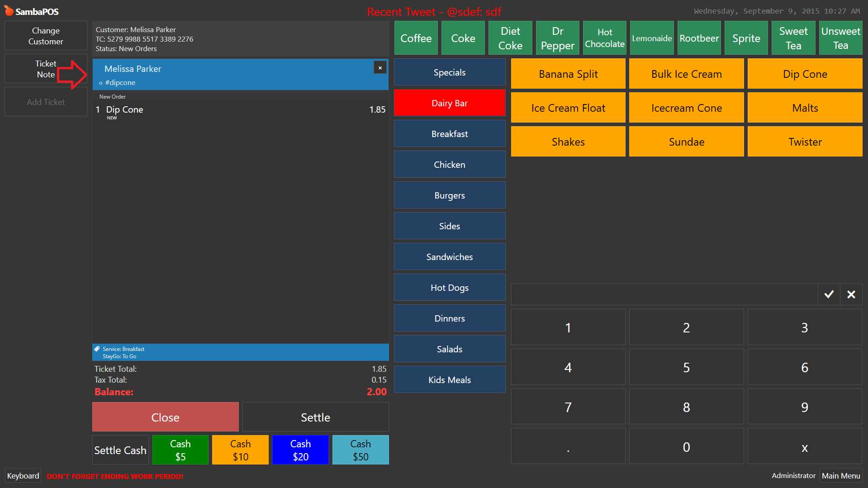The width and height of the screenshot is (868, 488).
Task: Open the Settle payment screen
Action: tap(315, 417)
